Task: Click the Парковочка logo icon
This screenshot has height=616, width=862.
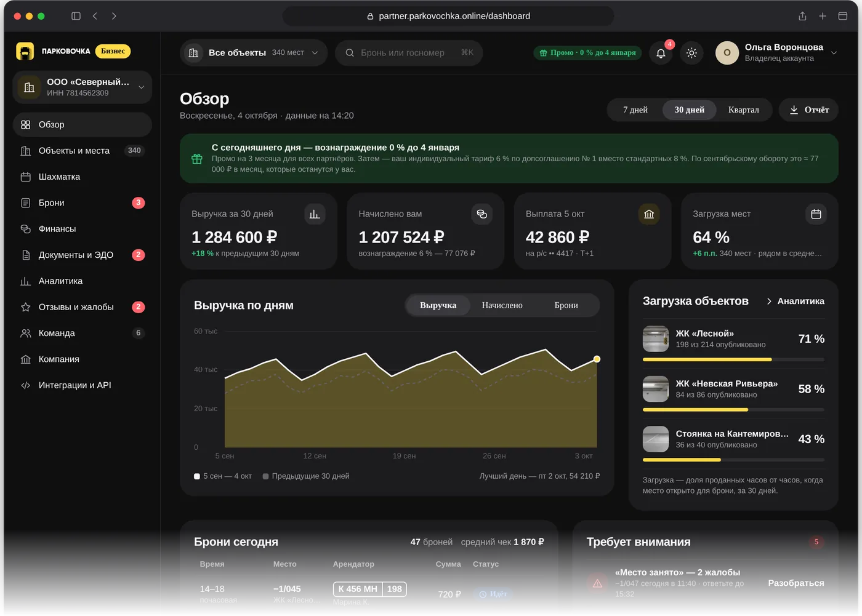Action: 25,51
